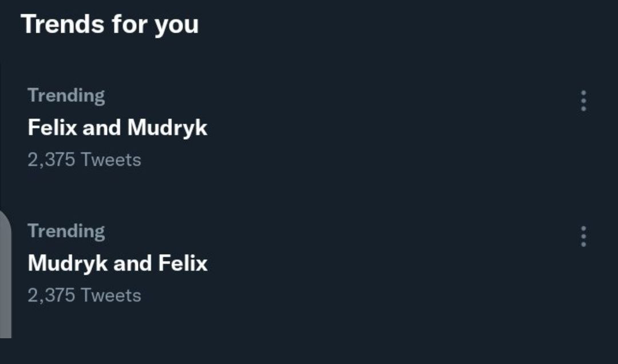Click Trending label above Felix and Mudryk
The width and height of the screenshot is (618, 364).
coord(66,96)
